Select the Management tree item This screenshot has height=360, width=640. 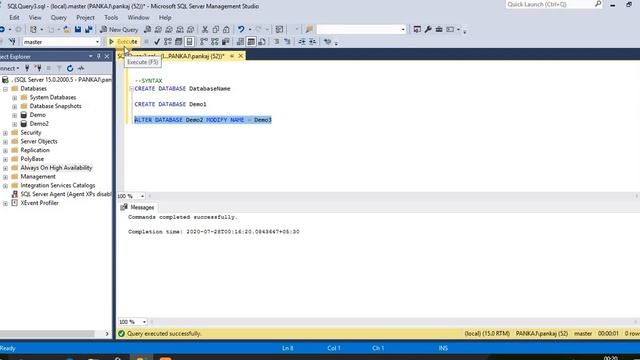tap(38, 177)
